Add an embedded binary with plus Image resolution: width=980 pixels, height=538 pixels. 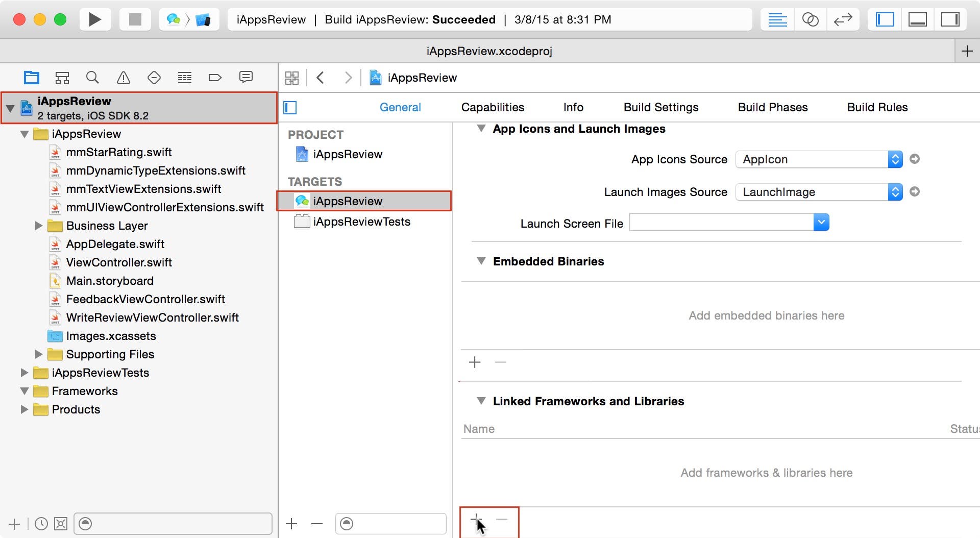point(475,362)
